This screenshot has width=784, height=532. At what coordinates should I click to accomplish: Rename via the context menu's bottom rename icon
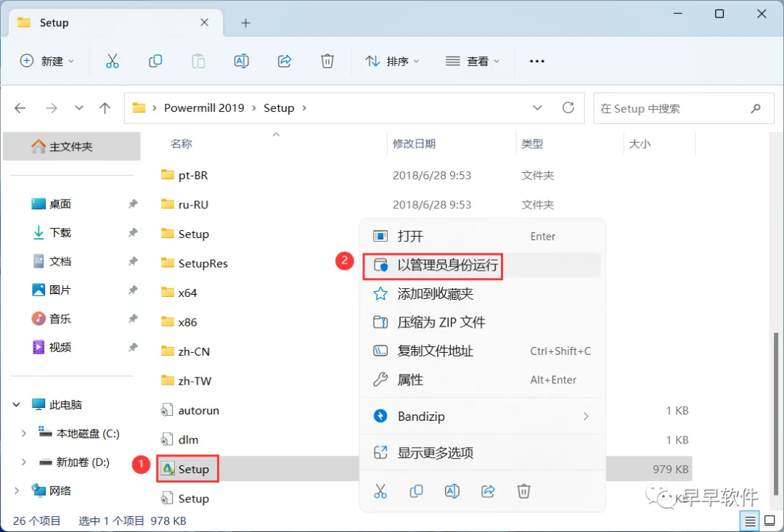tap(452, 491)
